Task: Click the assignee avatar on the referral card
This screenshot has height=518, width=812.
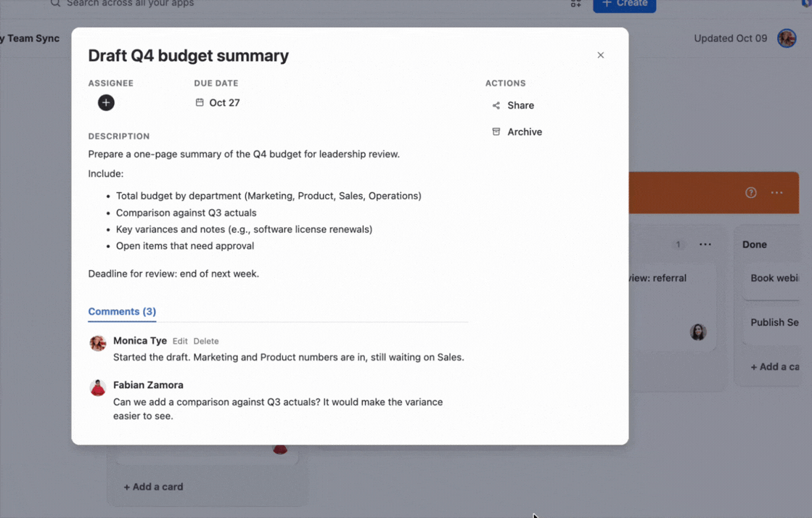Action: pos(698,332)
